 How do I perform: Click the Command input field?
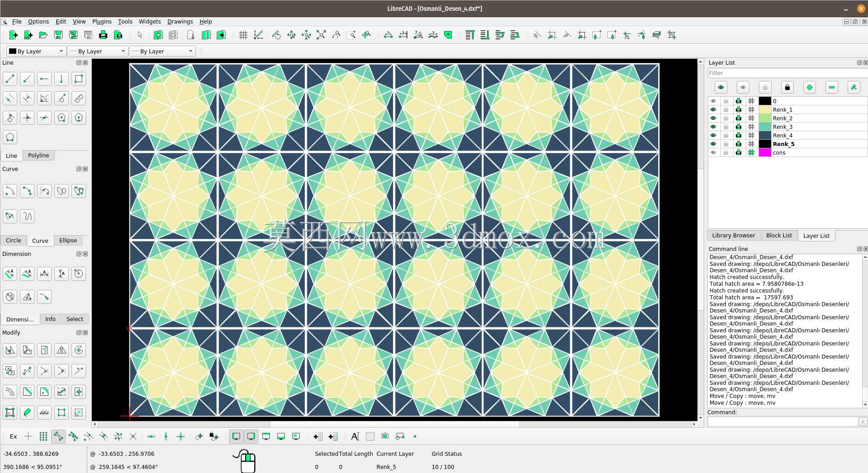click(783, 421)
